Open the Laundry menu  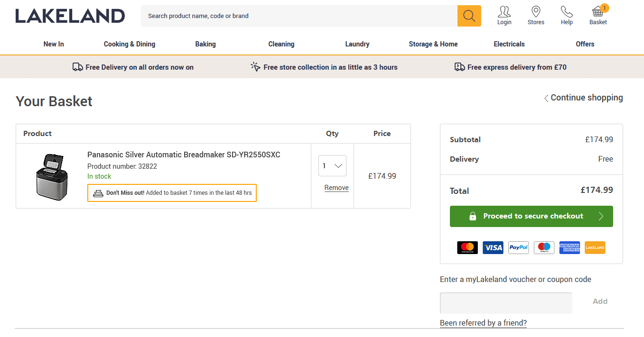pos(357,44)
